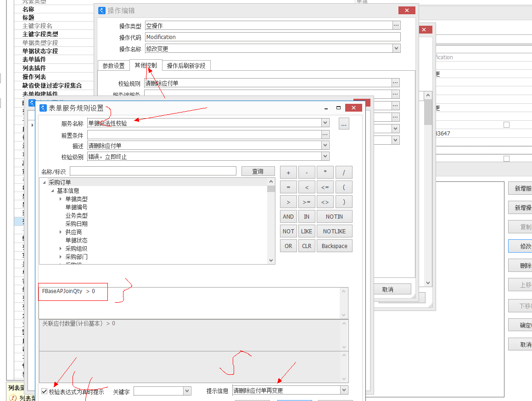This screenshot has width=532, height=401.
Task: Click the ellipsis button beside service name
Action: tap(344, 124)
